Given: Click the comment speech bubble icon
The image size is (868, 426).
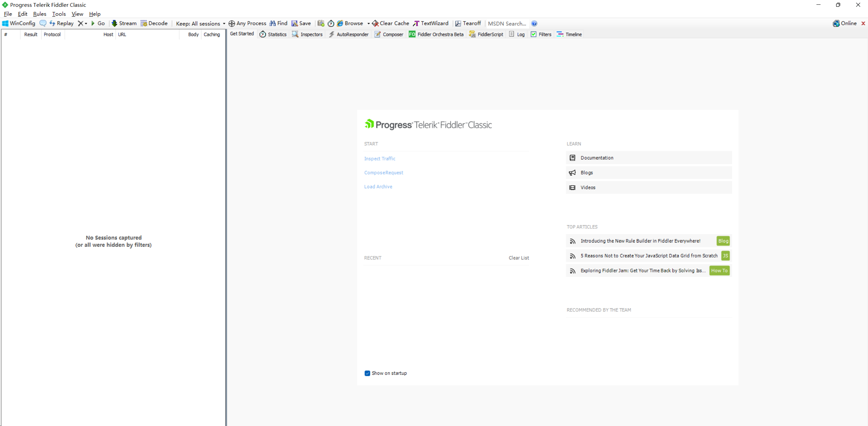Looking at the screenshot, I should coord(43,23).
